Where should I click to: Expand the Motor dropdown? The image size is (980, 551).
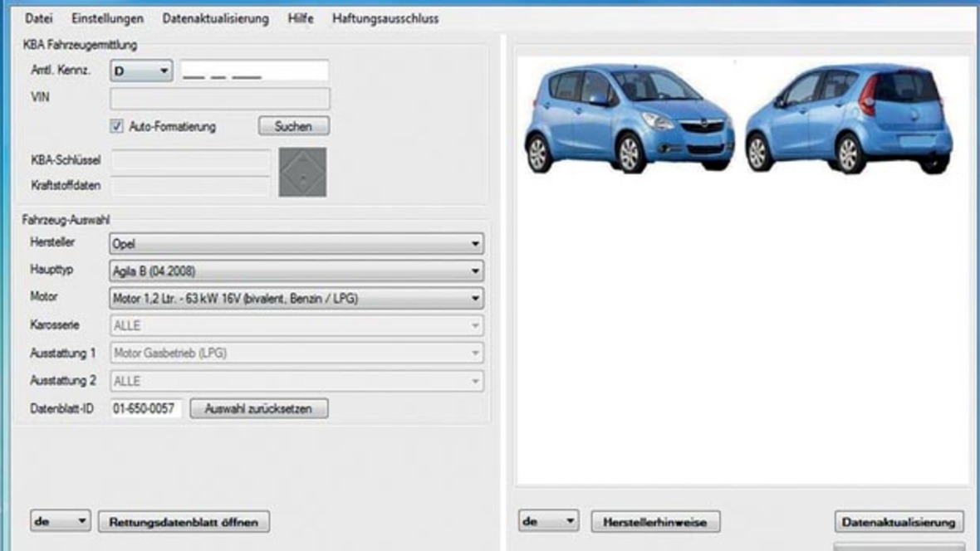(x=296, y=299)
